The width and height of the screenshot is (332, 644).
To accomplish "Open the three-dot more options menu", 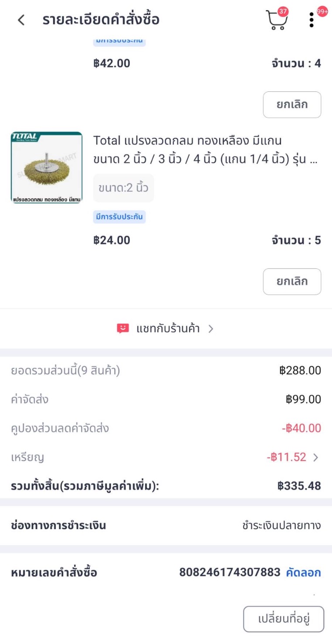I will (x=312, y=20).
